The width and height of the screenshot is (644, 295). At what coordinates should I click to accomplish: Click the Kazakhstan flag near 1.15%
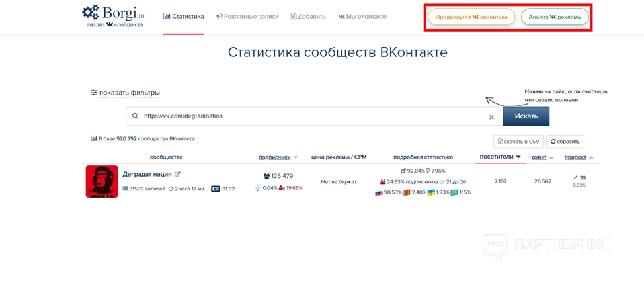(454, 192)
